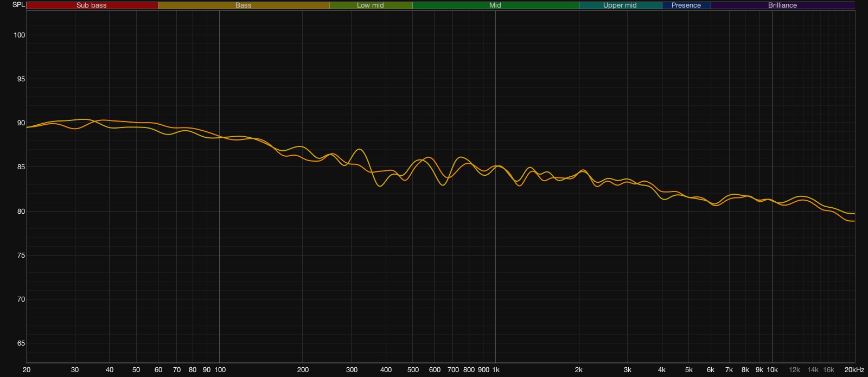Viewport: 868px width, 377px height.
Task: Click the 6k frequency axis label
Action: pyautogui.click(x=711, y=370)
